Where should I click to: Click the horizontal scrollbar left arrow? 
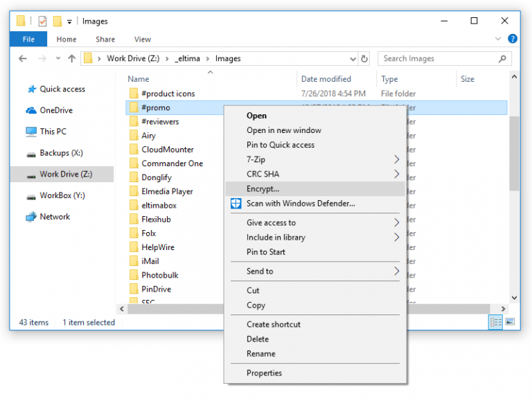pyautogui.click(x=122, y=309)
